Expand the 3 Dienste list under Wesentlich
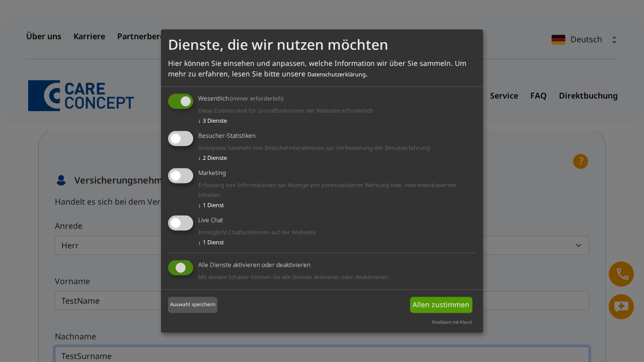 click(212, 121)
